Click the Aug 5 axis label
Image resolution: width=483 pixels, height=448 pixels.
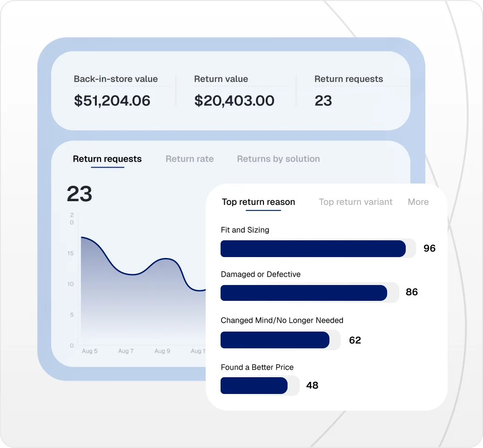pyautogui.click(x=90, y=351)
